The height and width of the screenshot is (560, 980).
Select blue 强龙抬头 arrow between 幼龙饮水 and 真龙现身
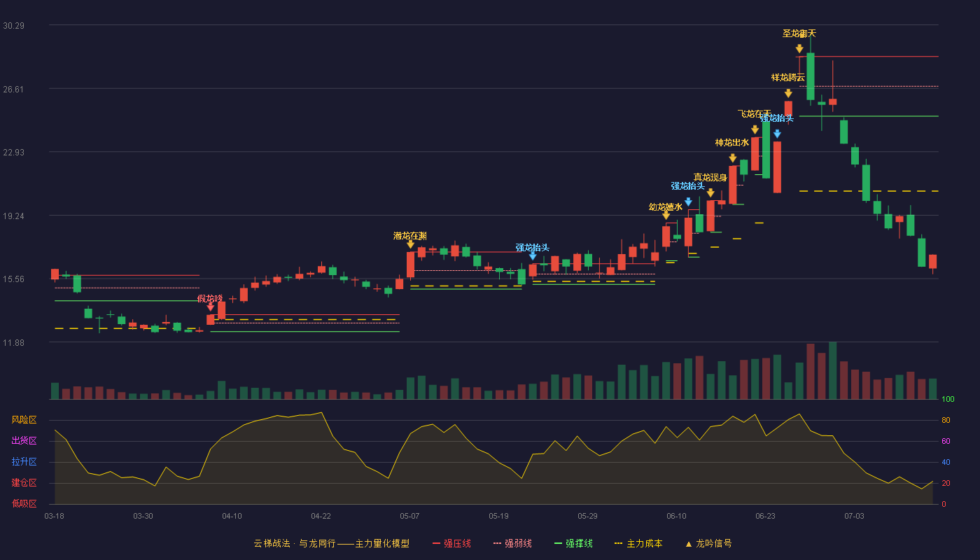point(688,202)
